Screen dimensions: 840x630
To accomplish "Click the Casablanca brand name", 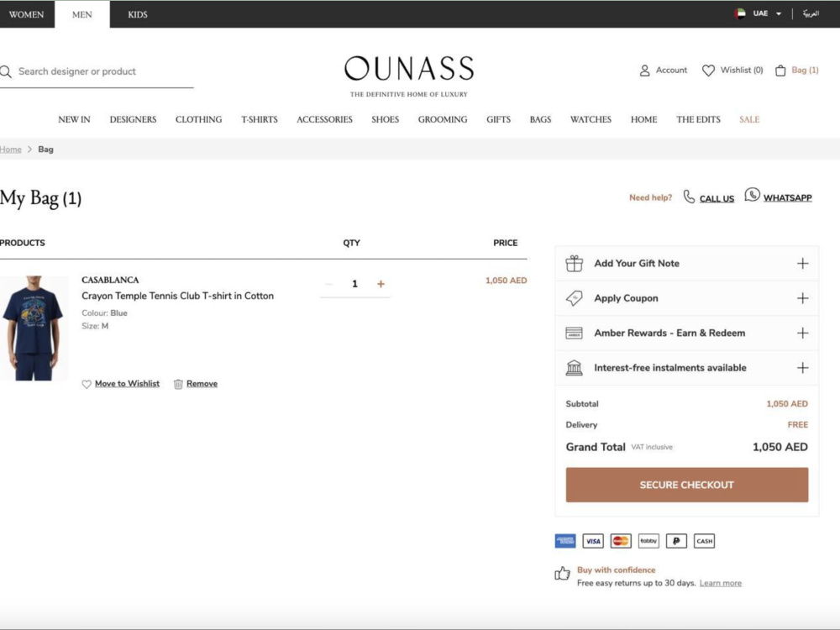I will point(110,281).
